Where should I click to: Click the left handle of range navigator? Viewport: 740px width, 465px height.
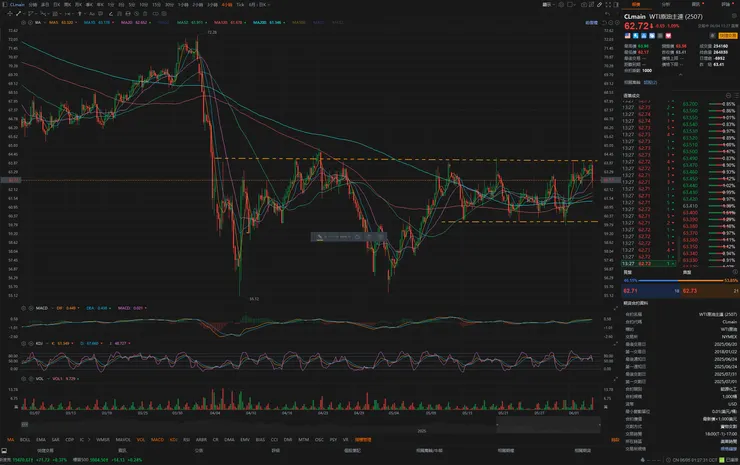tap(497, 424)
